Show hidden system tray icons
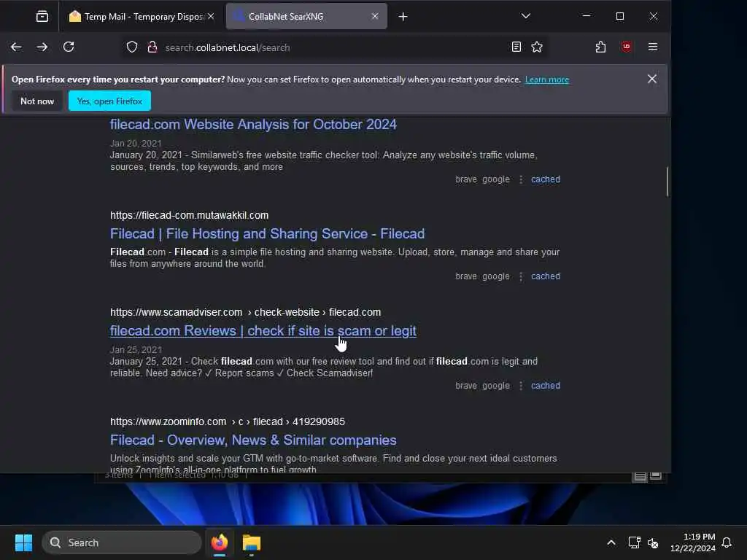 point(611,542)
